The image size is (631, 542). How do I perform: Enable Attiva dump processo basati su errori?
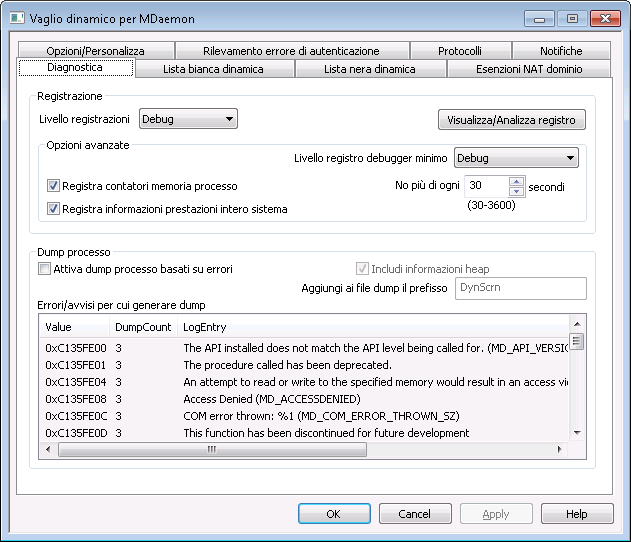pos(44,268)
